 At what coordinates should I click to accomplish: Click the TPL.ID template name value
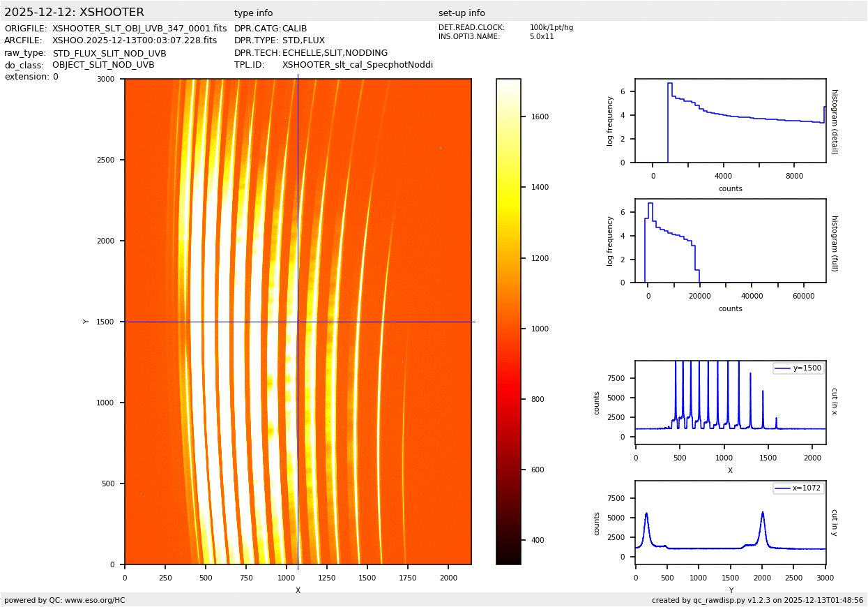click(x=358, y=65)
